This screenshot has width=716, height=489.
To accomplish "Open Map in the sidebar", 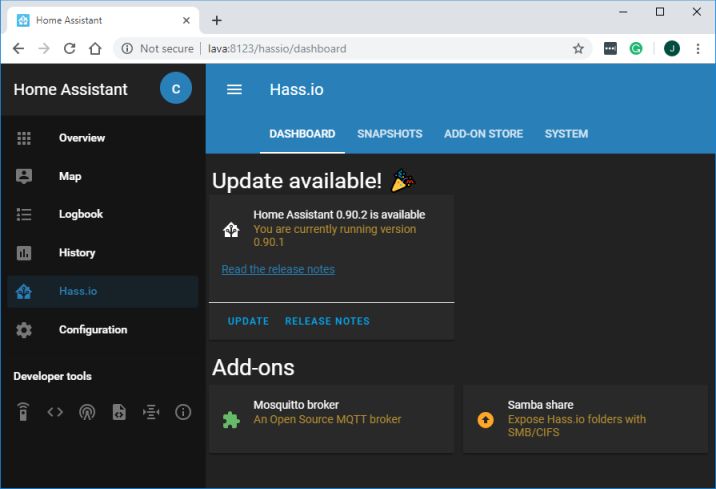I will [x=103, y=176].
